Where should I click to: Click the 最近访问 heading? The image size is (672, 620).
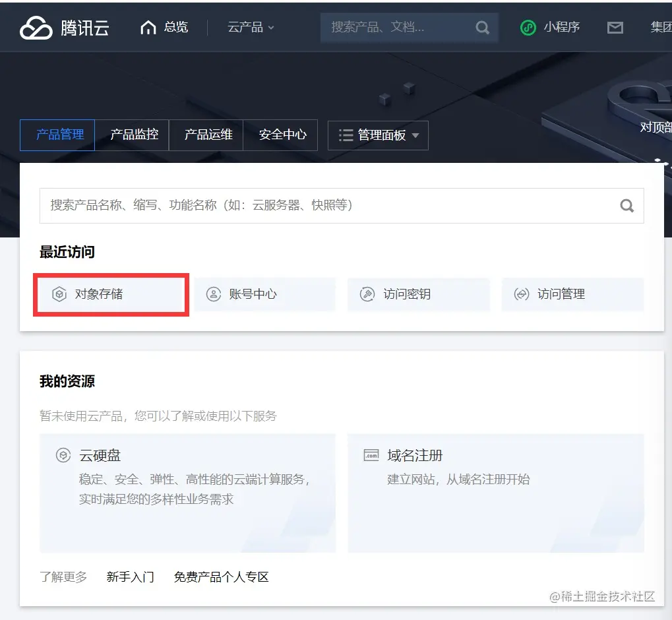tap(67, 252)
